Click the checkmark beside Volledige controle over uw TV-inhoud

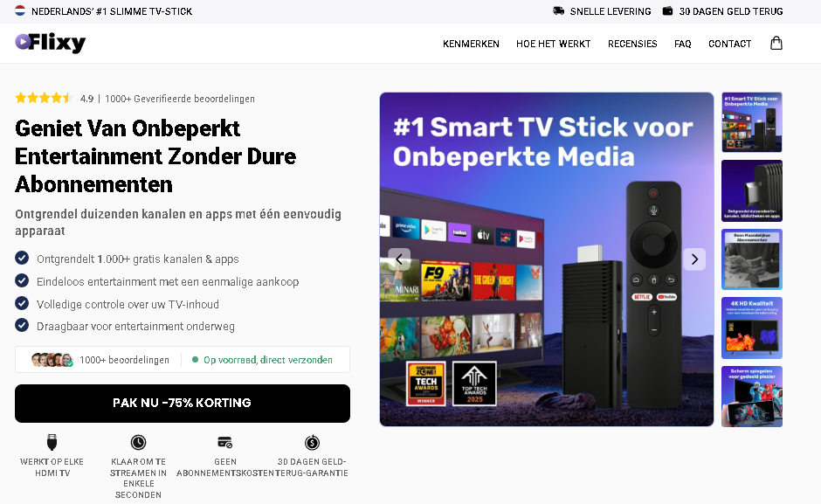22,303
